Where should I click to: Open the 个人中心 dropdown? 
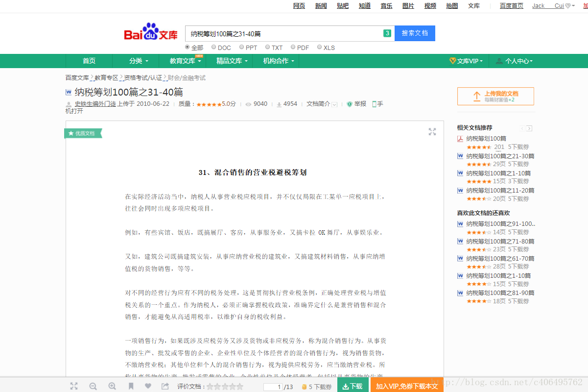(514, 61)
